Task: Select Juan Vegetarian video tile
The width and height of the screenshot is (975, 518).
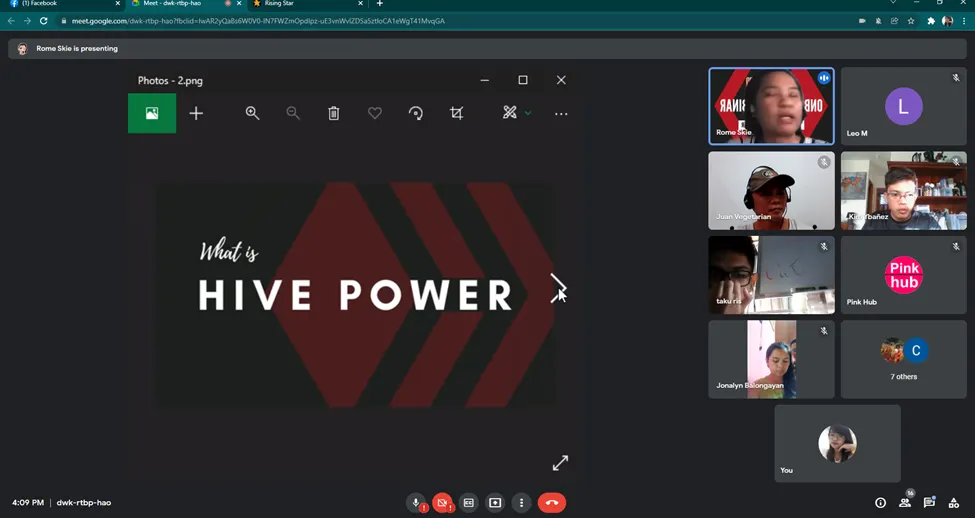Action: (x=771, y=191)
